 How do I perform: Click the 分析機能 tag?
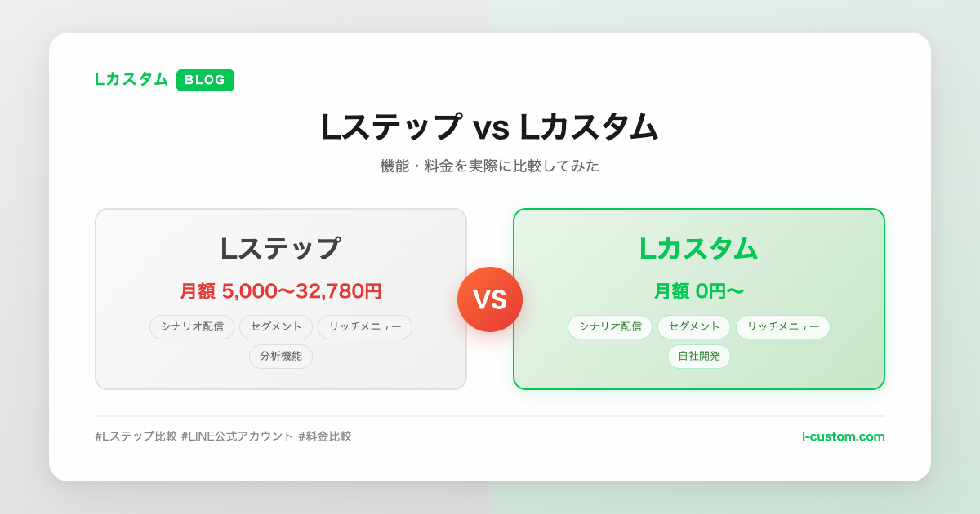coord(281,357)
